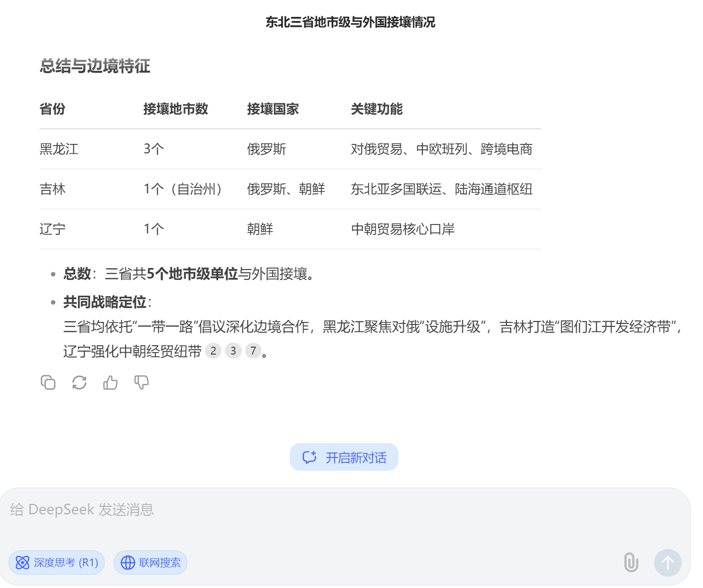Image resolution: width=703 pixels, height=588 pixels.
Task: Copy the response with the copy icon
Action: click(x=48, y=382)
